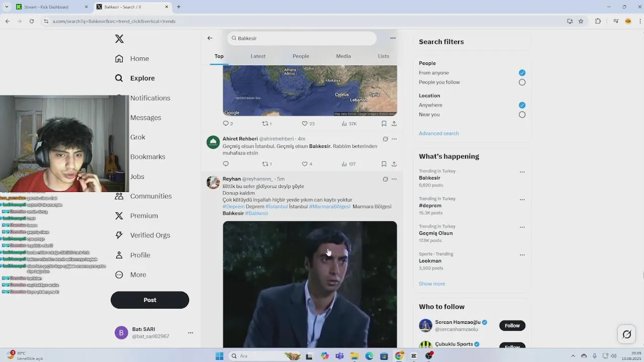Open a new browser tab

point(179,7)
